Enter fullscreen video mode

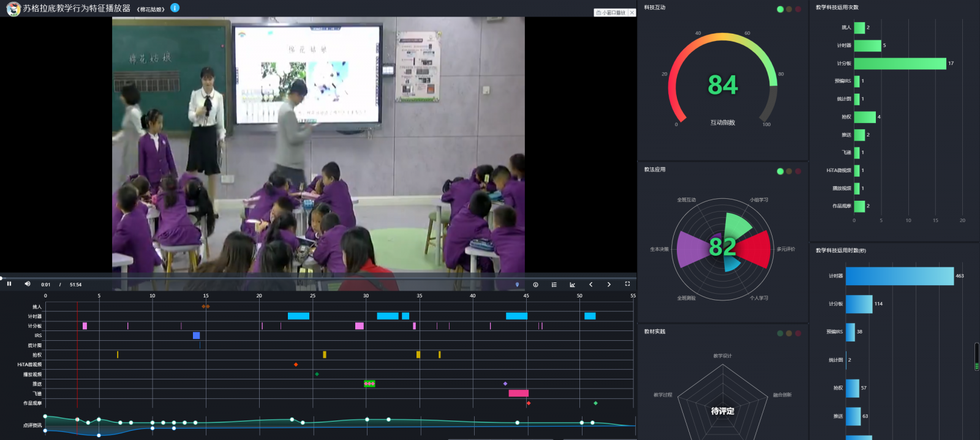pos(627,284)
